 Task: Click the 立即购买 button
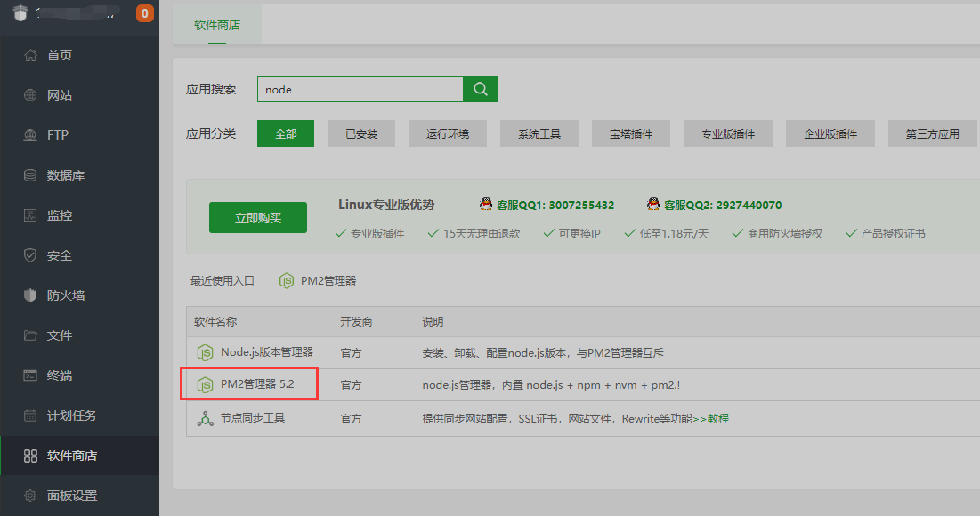click(258, 217)
